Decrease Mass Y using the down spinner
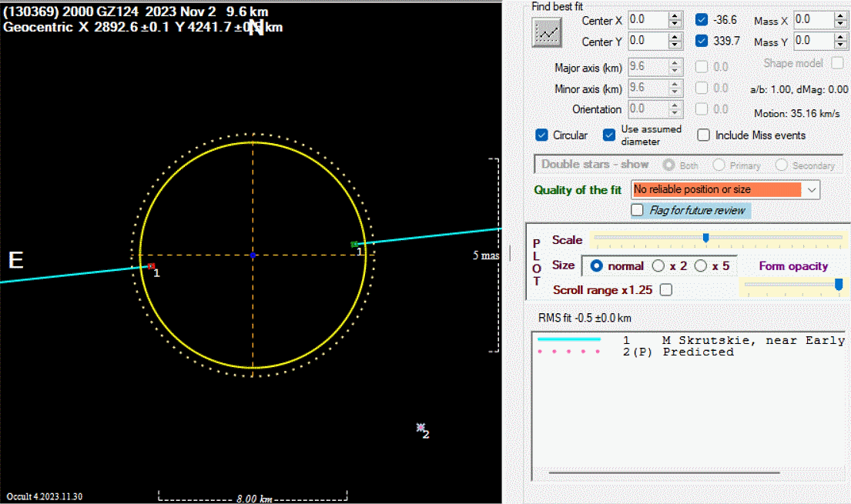The width and height of the screenshot is (851, 504). 840,45
